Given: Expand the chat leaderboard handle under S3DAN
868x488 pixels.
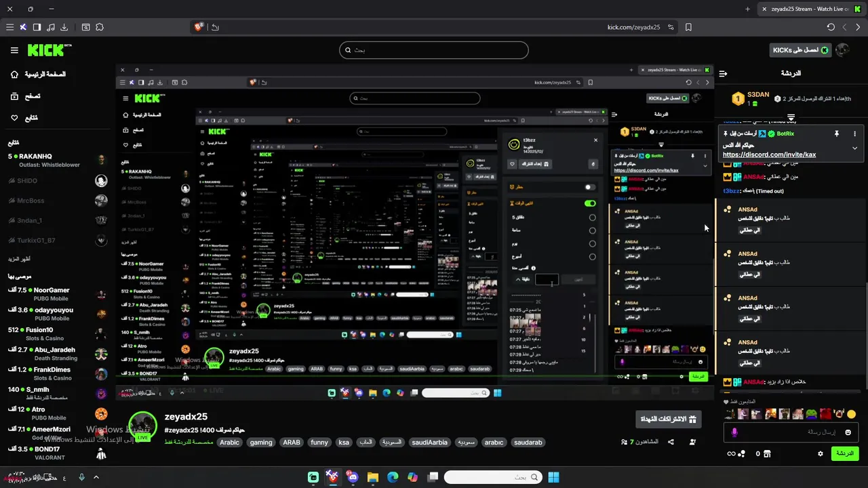Looking at the screenshot, I should [x=791, y=117].
